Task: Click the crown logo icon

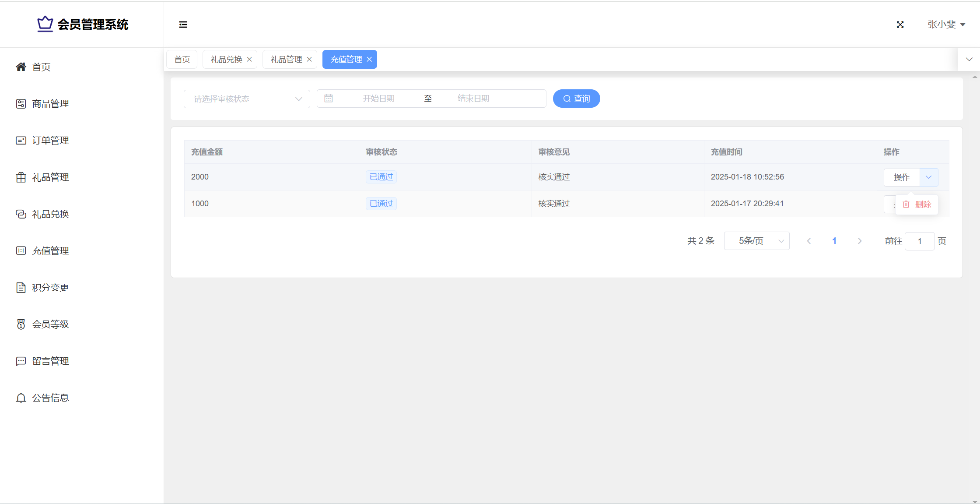Action: (45, 24)
